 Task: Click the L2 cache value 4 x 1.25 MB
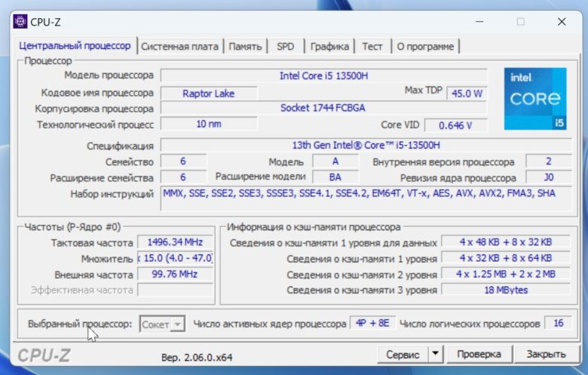point(506,274)
